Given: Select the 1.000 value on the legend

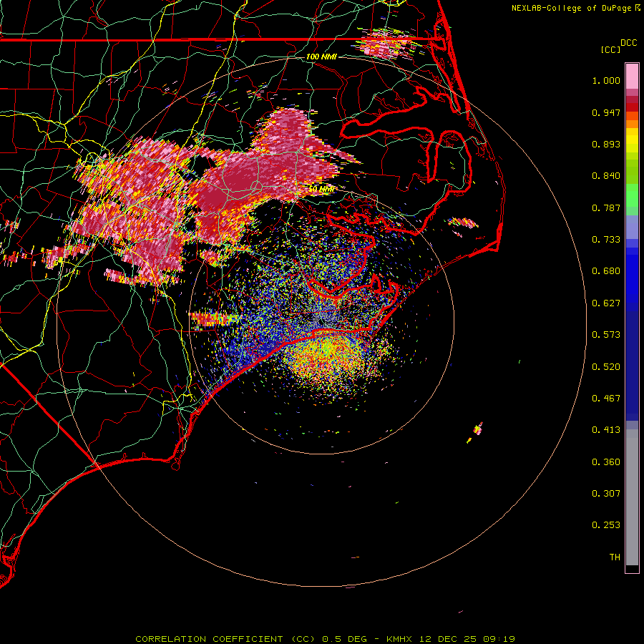Looking at the screenshot, I should pos(606,80).
